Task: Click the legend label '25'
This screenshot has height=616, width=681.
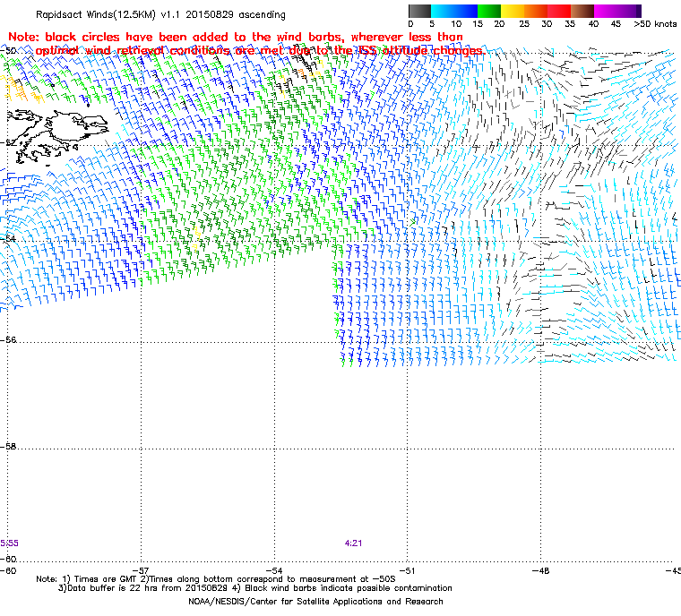Action: [524, 24]
